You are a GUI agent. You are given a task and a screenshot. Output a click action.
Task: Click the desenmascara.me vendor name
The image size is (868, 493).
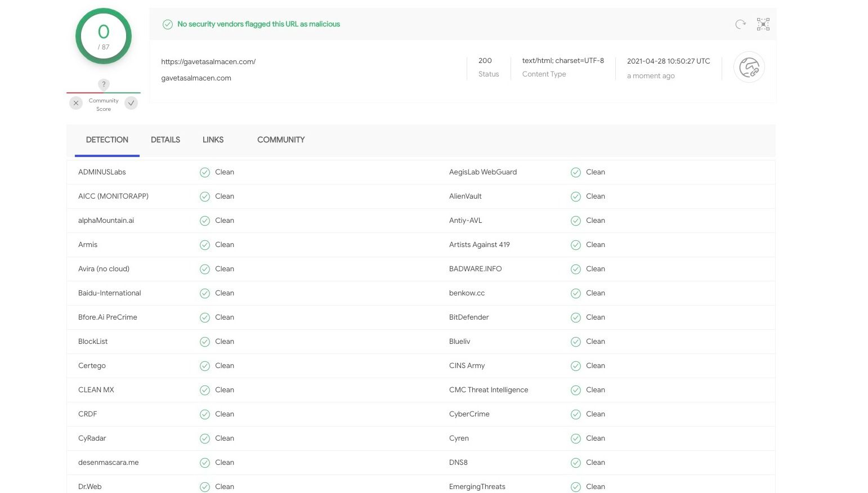[108, 463]
